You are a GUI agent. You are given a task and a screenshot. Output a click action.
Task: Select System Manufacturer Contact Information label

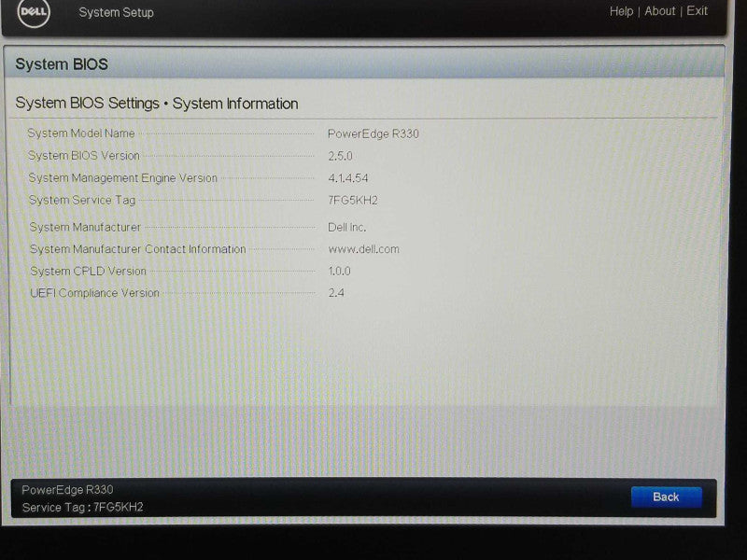(x=137, y=249)
